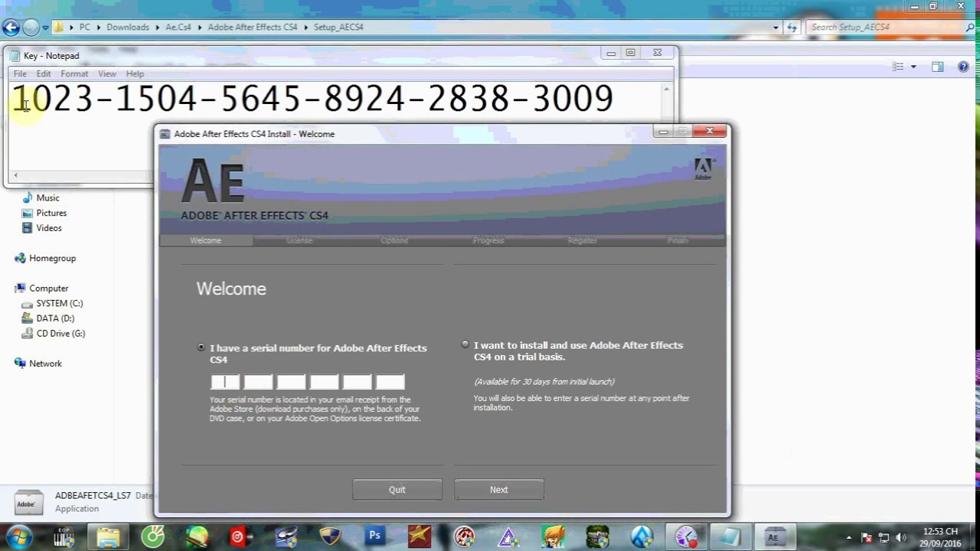Image resolution: width=980 pixels, height=551 pixels.
Task: Open Pictures in the navigation pane
Action: click(51, 213)
